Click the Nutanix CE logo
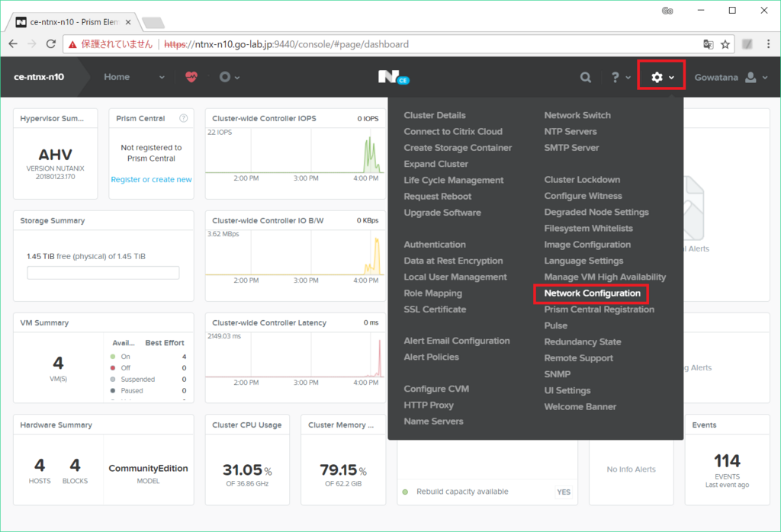Viewport: 781px width, 532px height. (x=394, y=77)
